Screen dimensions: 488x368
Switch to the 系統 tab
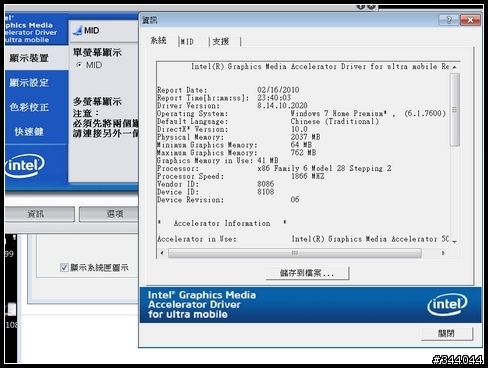tap(158, 41)
